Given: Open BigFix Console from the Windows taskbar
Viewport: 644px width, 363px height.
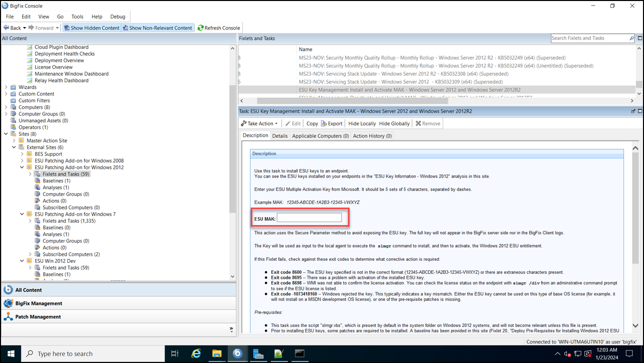Looking at the screenshot, I should [238, 353].
